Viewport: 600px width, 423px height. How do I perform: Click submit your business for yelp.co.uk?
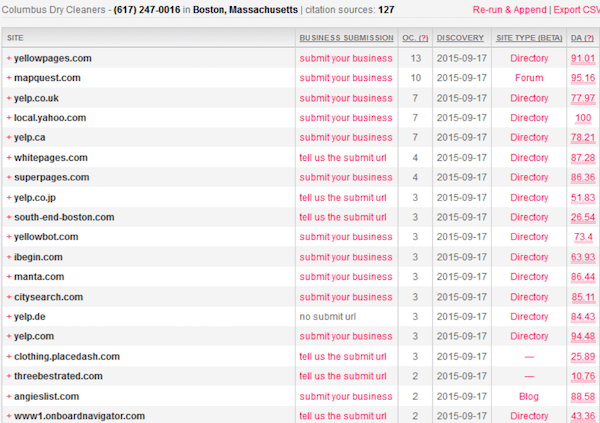click(x=345, y=98)
